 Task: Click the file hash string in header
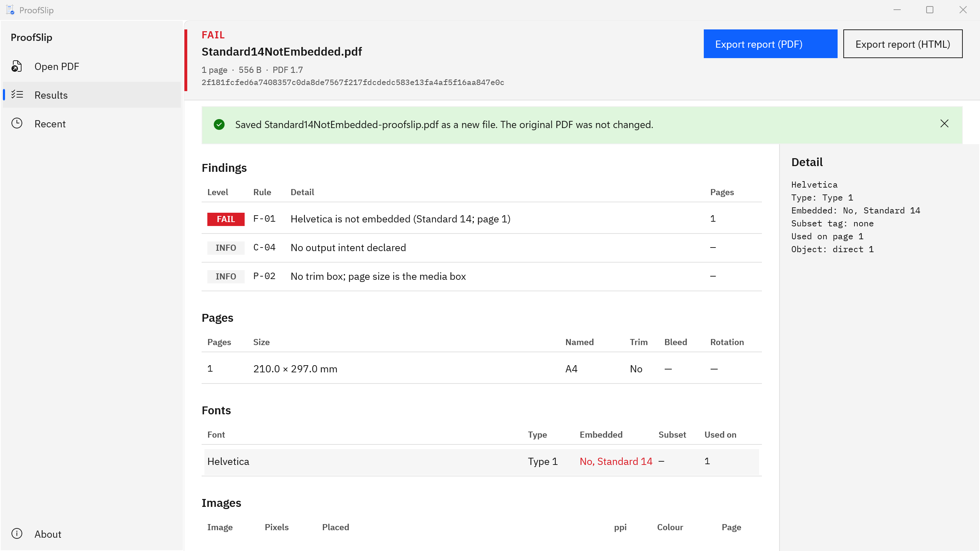[353, 83]
